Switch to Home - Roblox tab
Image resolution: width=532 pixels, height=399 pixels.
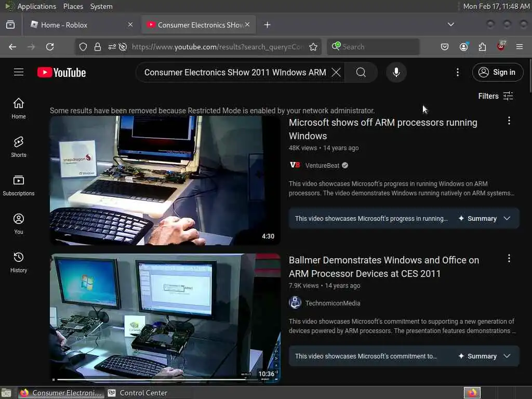(82, 25)
